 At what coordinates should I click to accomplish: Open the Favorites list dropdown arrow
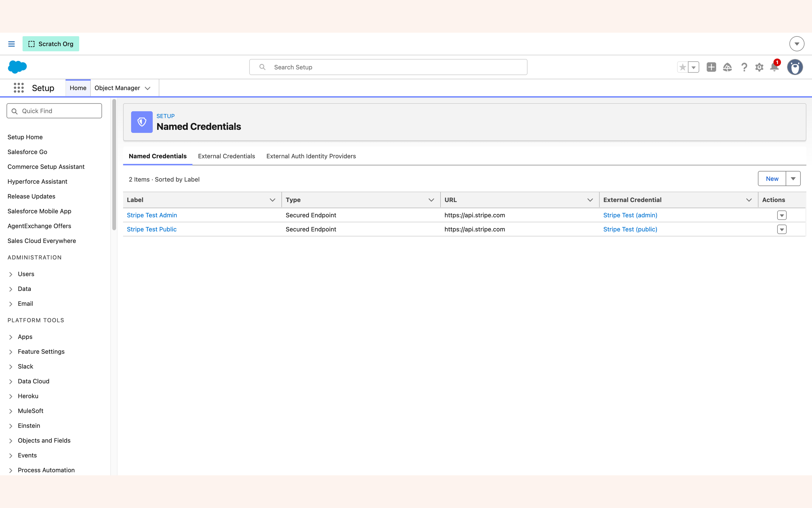[x=694, y=67]
